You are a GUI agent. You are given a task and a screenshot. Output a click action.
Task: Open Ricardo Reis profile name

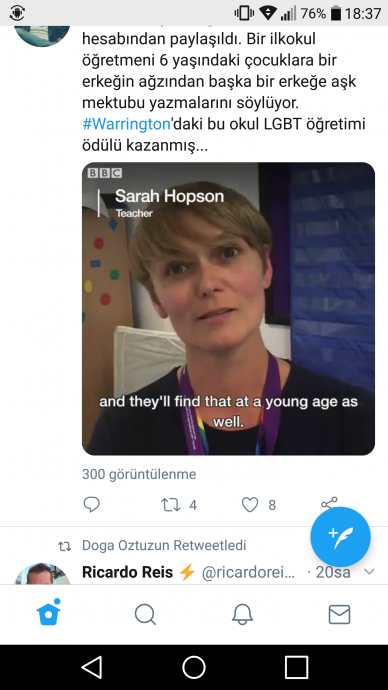coord(128,572)
